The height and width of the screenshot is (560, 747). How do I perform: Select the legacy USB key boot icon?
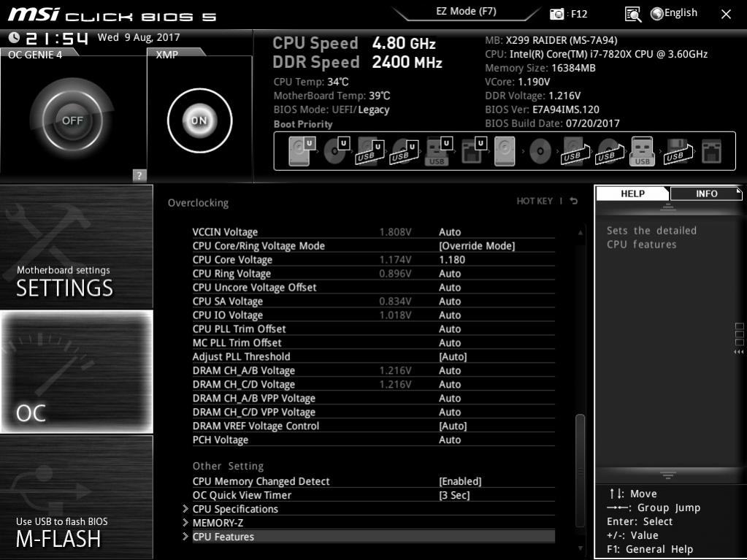pyautogui.click(x=642, y=151)
